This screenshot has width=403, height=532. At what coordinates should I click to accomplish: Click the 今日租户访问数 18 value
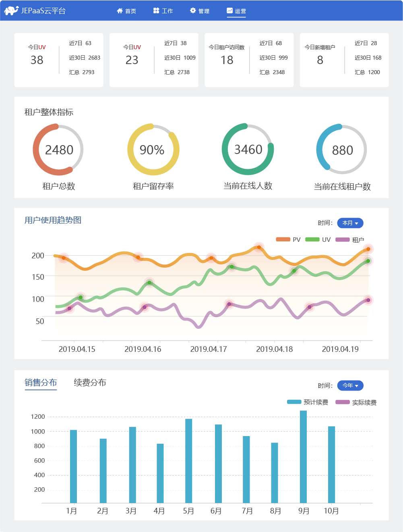point(227,60)
